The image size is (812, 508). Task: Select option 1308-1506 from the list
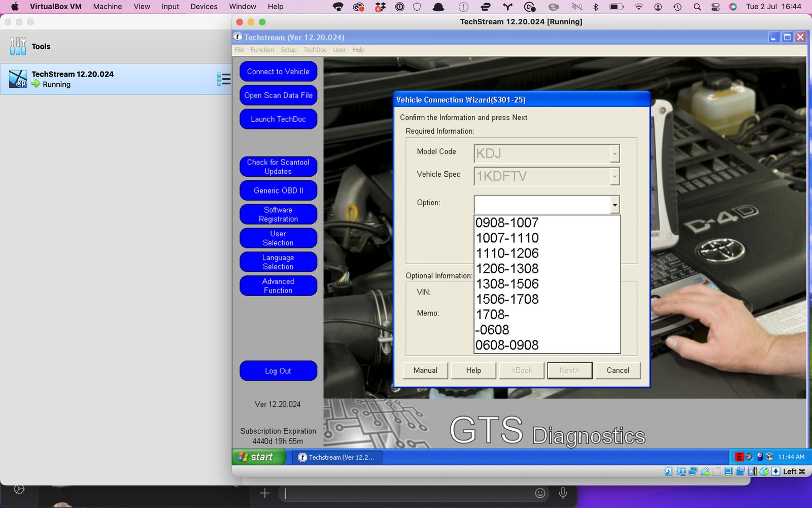(547, 283)
